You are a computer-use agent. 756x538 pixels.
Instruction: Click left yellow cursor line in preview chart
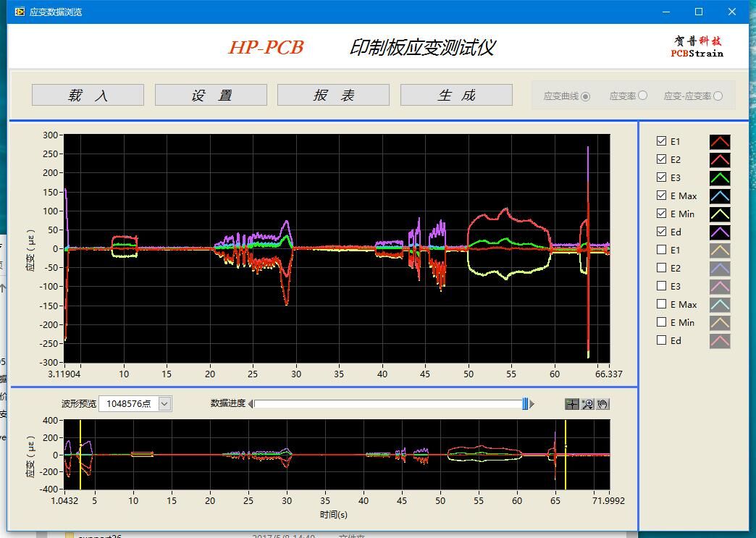(80, 455)
